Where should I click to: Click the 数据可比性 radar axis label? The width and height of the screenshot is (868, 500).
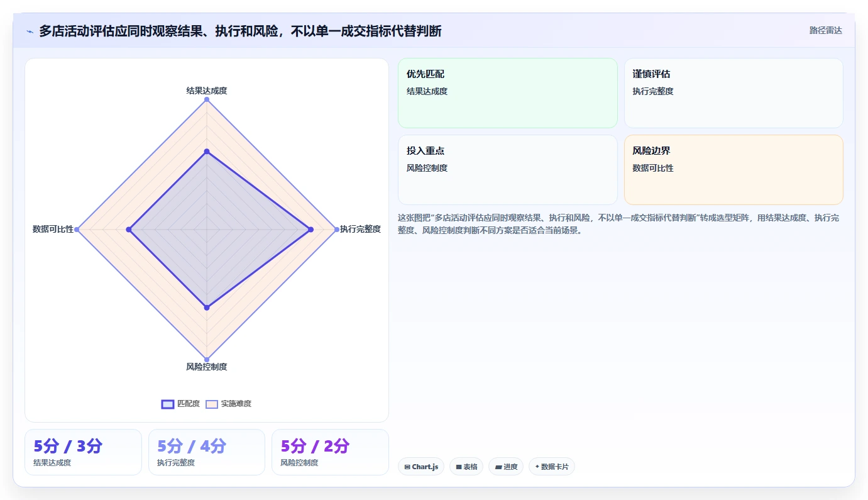tap(53, 229)
